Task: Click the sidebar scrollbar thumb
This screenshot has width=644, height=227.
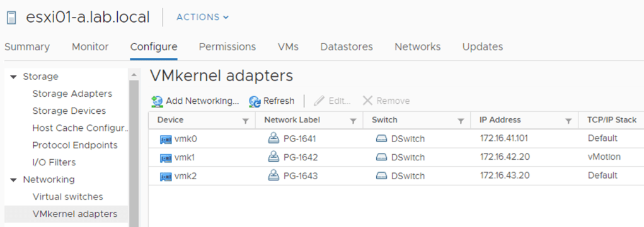Action: click(134, 153)
